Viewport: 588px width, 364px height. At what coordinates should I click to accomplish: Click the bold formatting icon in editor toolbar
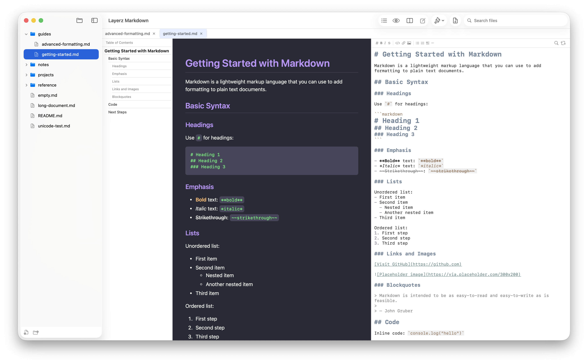381,43
